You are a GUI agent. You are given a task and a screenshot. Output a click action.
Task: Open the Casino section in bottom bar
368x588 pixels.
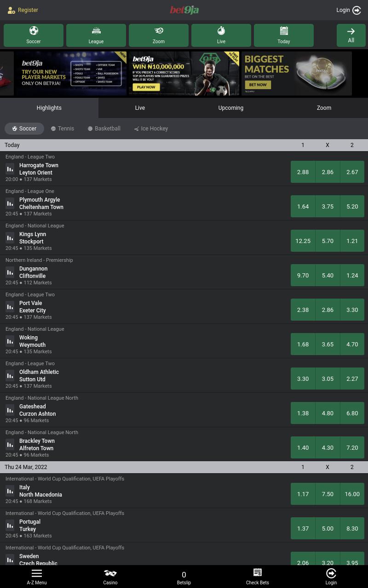(110, 577)
